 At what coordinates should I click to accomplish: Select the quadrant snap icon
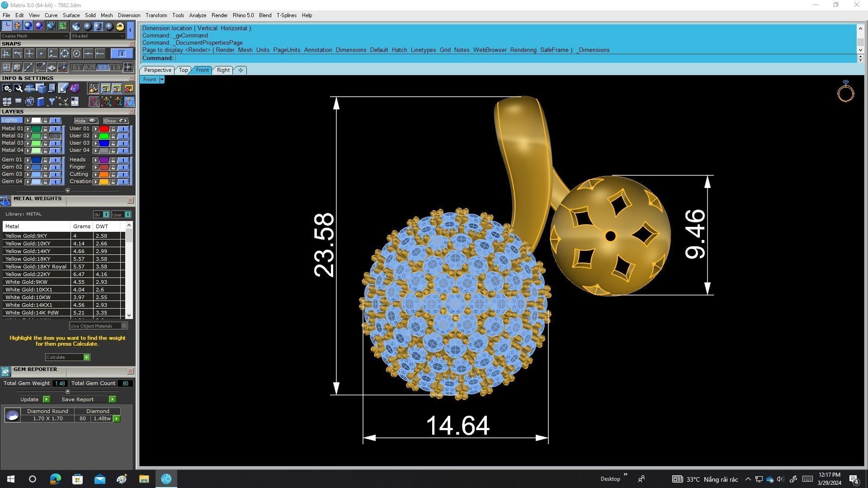pyautogui.click(x=65, y=54)
